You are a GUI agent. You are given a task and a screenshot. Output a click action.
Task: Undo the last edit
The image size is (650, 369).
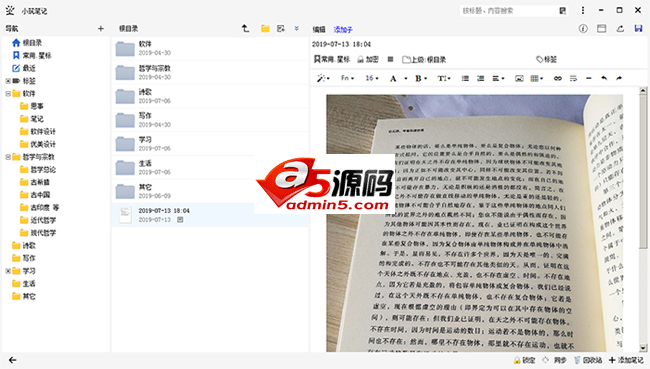604,78
